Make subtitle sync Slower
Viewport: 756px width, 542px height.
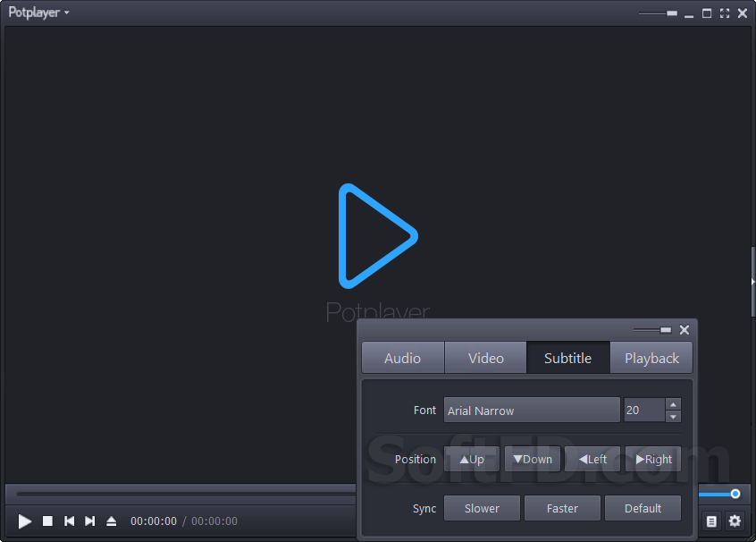coord(482,508)
